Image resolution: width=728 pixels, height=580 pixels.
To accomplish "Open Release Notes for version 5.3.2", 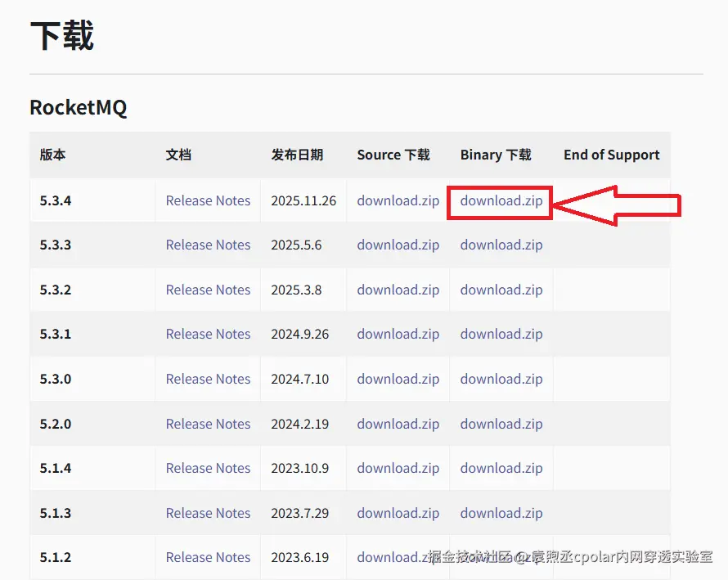I will point(208,290).
